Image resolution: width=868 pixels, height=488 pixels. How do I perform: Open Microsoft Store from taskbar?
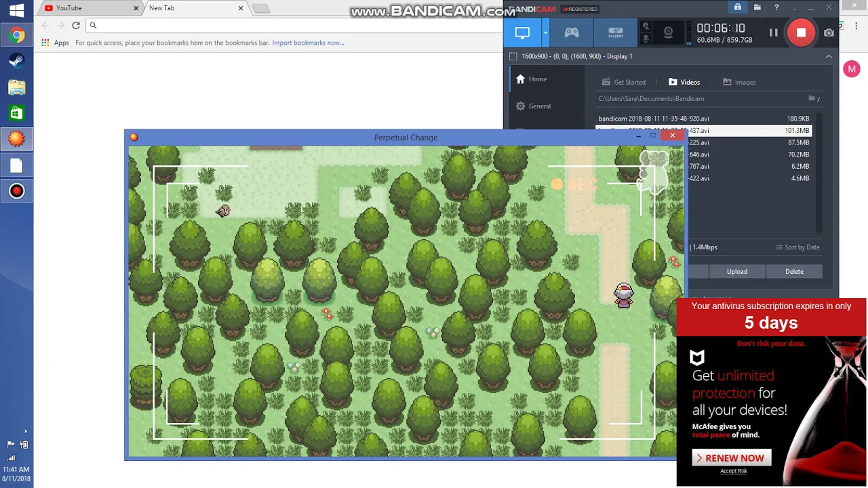(16, 113)
